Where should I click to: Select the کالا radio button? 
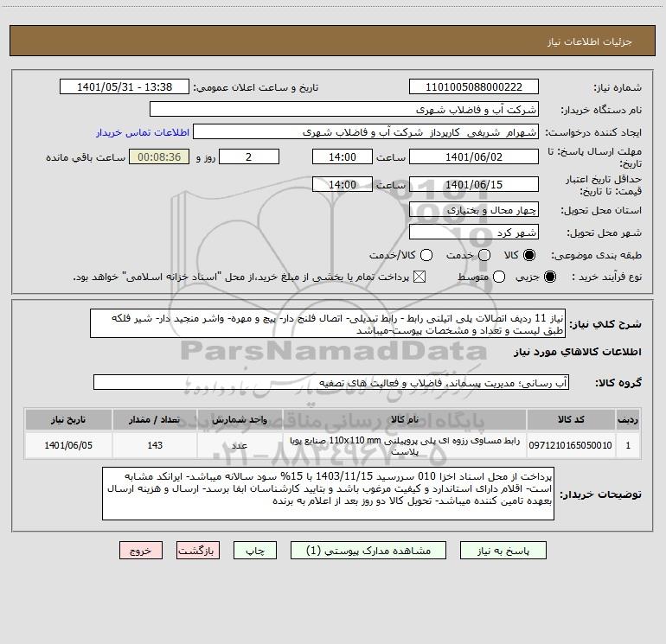coord(529,255)
